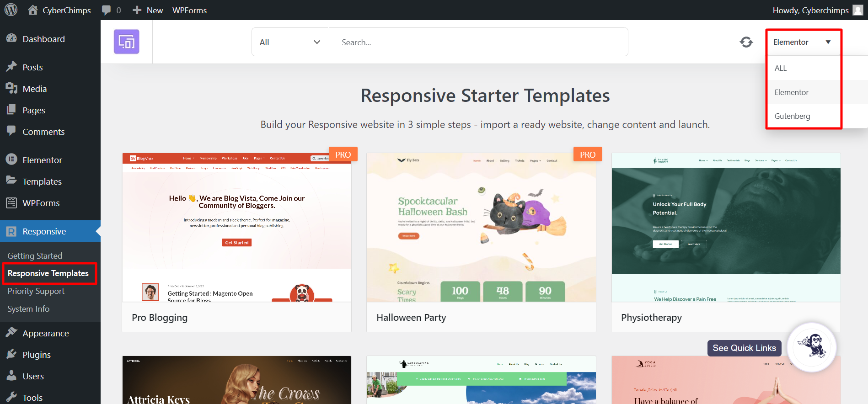Click the Plugins plug icon
868x404 pixels.
click(x=11, y=354)
